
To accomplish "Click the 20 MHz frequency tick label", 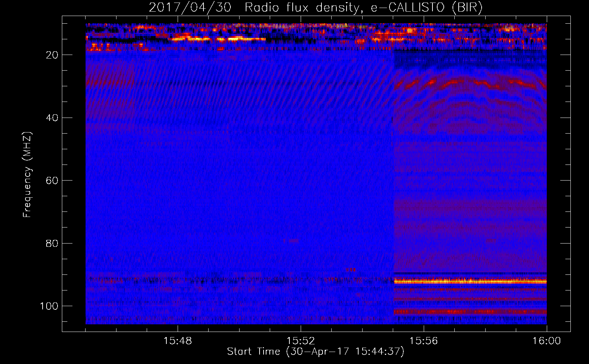I will click(x=52, y=55).
